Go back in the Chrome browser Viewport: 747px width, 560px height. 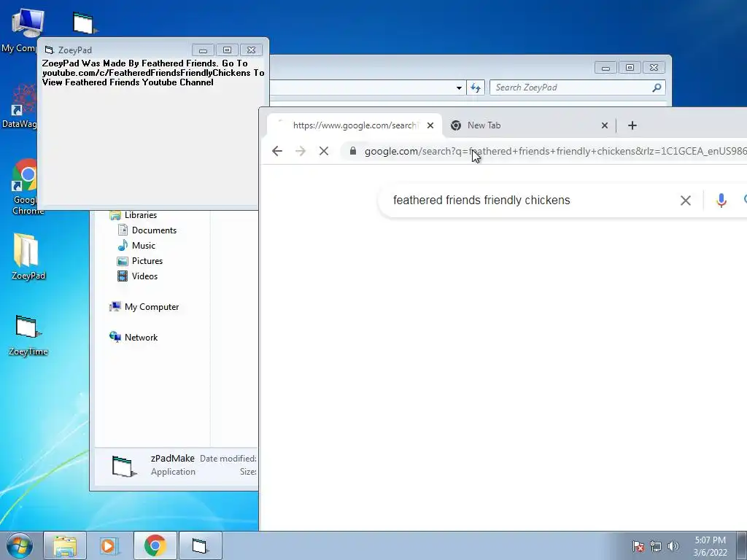click(x=276, y=151)
